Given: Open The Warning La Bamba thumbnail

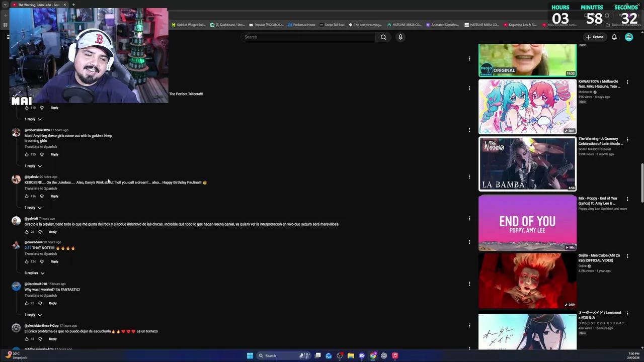Looking at the screenshot, I should 527,164.
